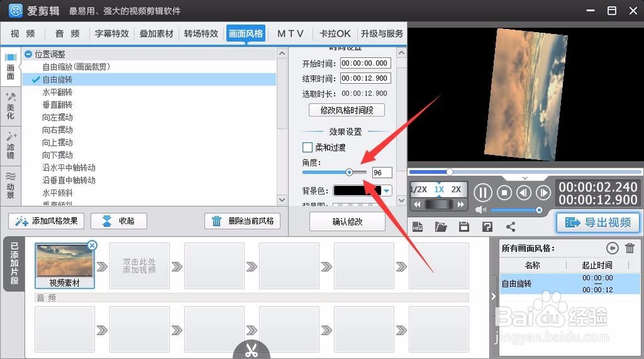
Task: Switch to the 视频 tab
Action: point(23,34)
